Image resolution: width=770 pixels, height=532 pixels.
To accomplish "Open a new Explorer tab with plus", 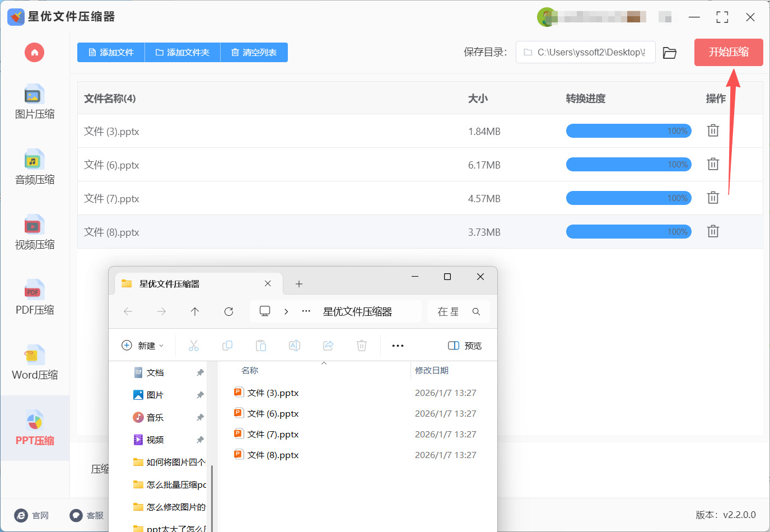I will (299, 284).
